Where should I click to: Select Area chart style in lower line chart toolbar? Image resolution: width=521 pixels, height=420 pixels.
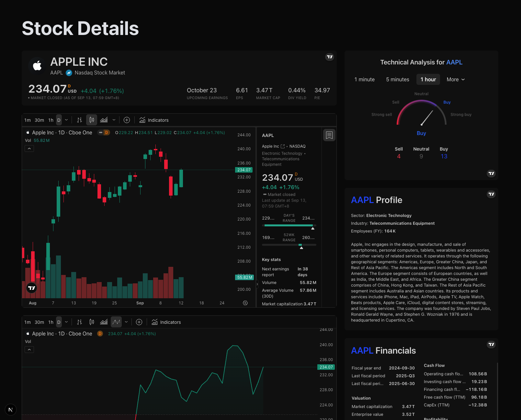pyautogui.click(x=104, y=322)
